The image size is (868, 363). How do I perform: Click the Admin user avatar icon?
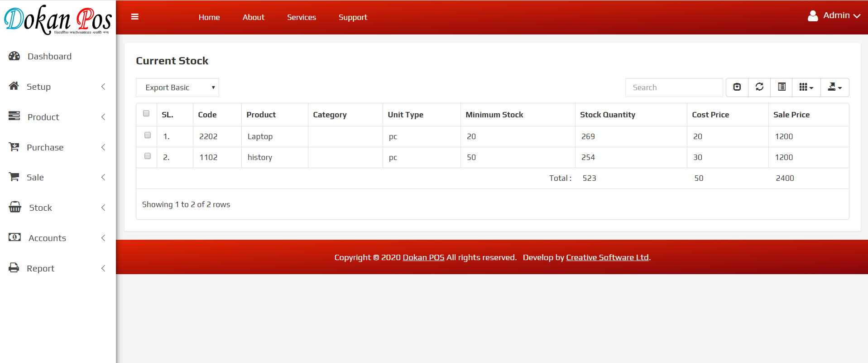pyautogui.click(x=813, y=16)
